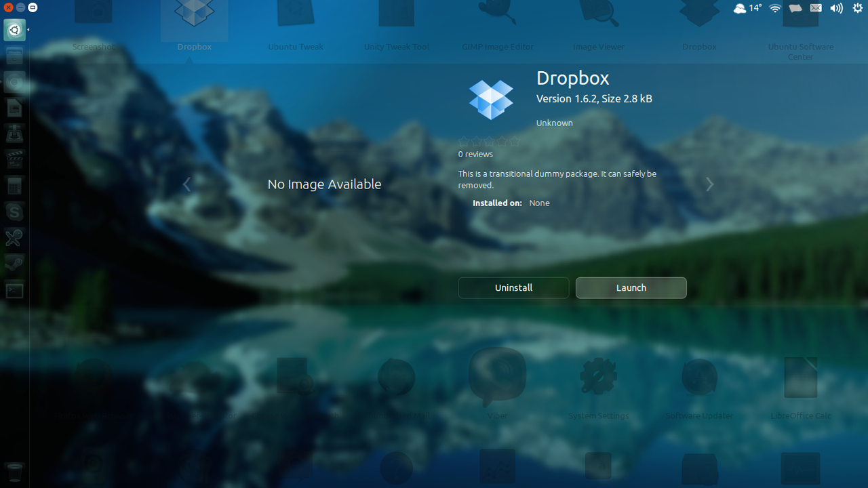This screenshot has height=488, width=868.
Task: Click the large Dropbox box icon in preview
Action: (x=492, y=100)
